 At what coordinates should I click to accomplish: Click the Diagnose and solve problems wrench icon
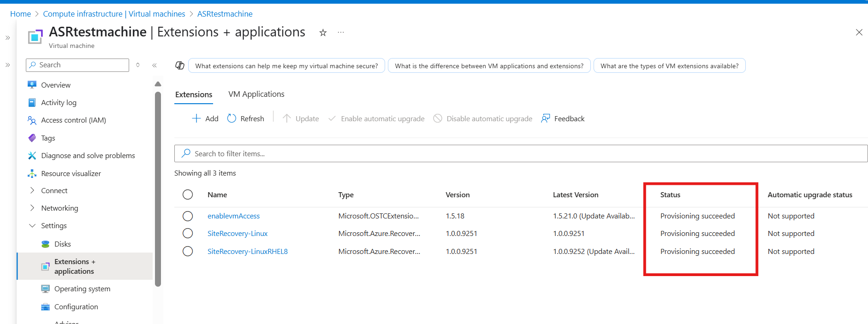[32, 156]
